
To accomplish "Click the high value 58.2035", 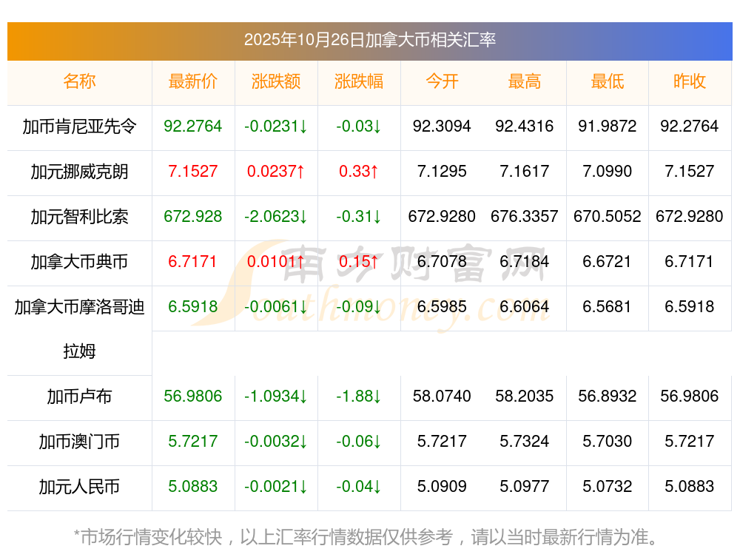I will pos(525,396).
